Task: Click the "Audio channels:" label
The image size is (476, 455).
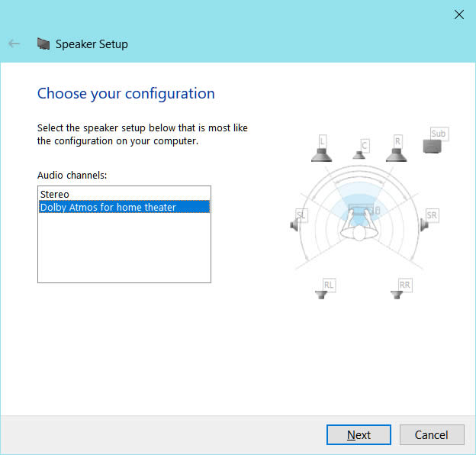Action: tap(72, 176)
